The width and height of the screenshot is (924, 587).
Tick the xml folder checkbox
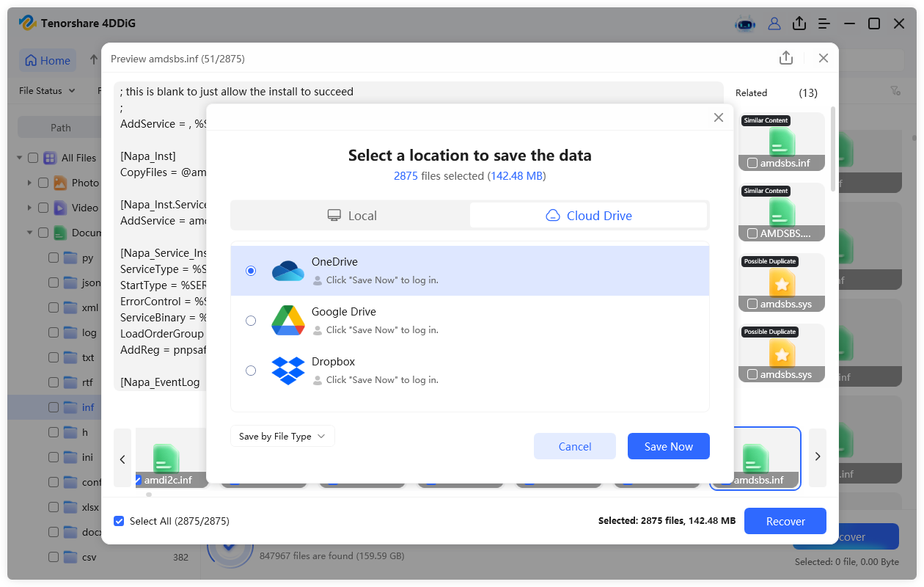pyautogui.click(x=54, y=307)
